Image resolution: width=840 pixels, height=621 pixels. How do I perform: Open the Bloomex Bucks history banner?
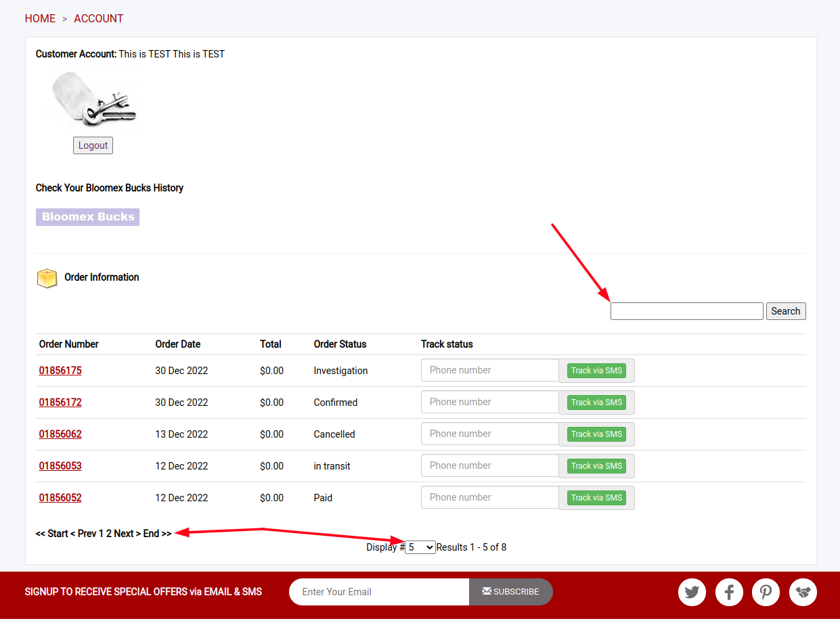pos(87,217)
